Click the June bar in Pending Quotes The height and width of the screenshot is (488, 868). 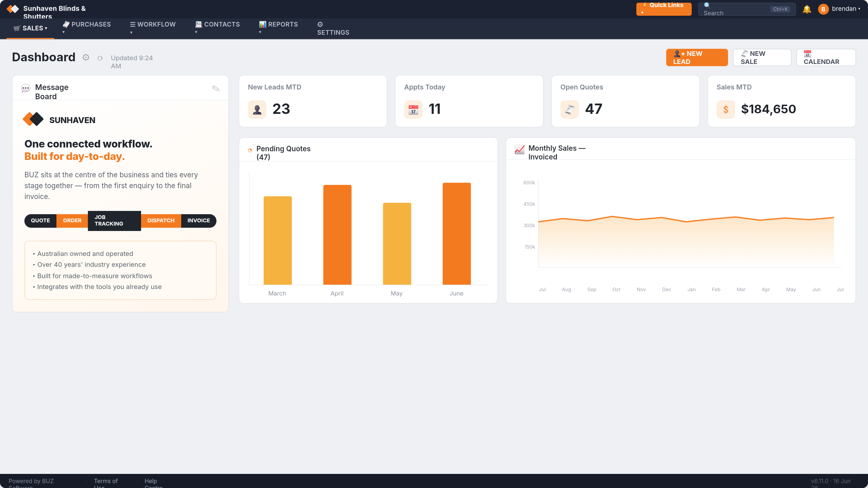pos(457,233)
